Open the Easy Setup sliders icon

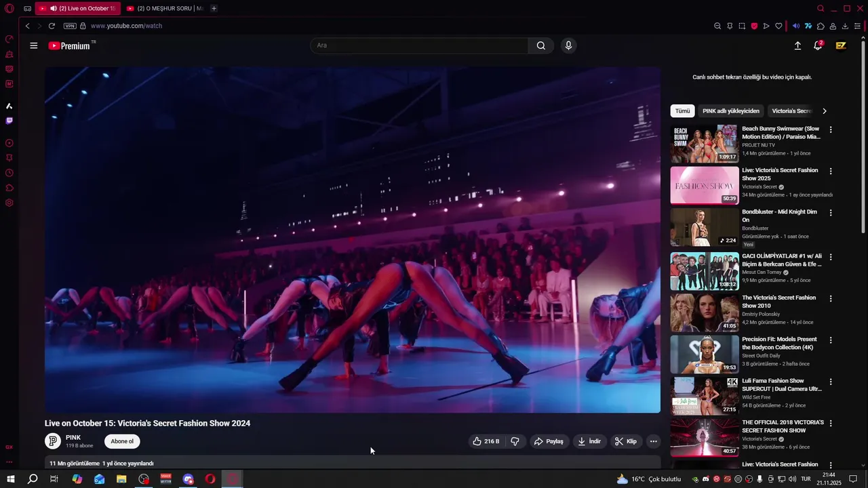coord(857,26)
